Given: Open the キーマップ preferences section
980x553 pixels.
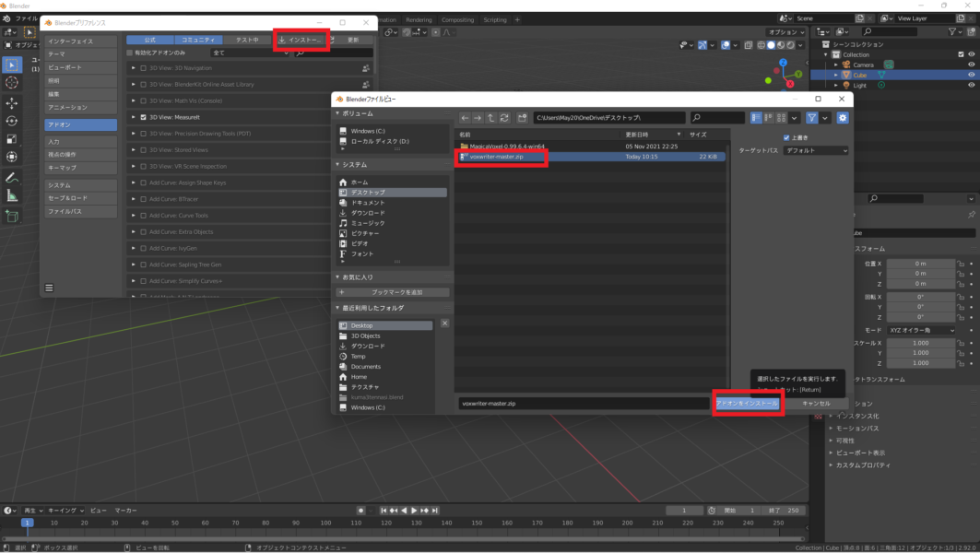Looking at the screenshot, I should (80, 168).
